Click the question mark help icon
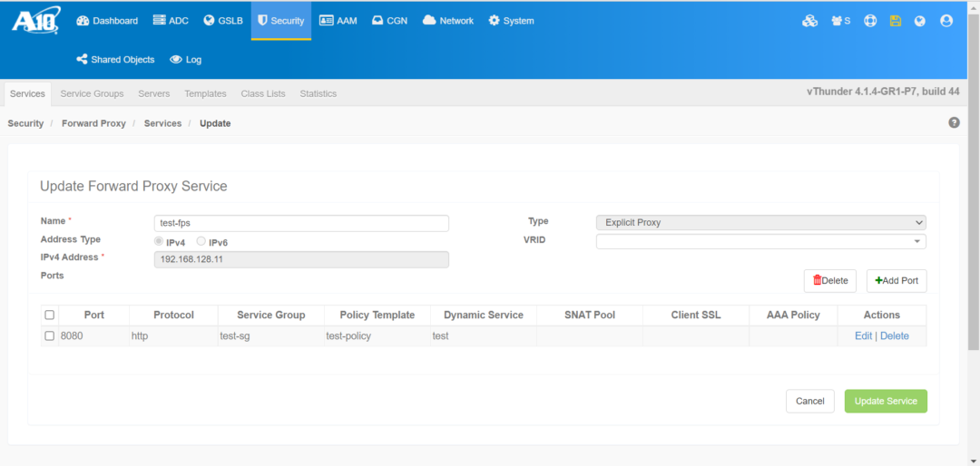Viewport: 980px width, 466px height. 954,122
